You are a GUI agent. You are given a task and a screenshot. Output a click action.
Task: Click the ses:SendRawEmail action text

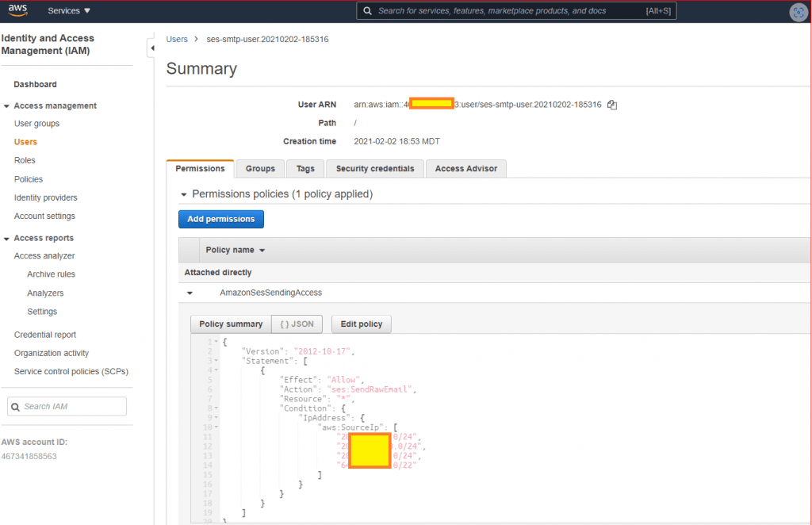point(371,389)
